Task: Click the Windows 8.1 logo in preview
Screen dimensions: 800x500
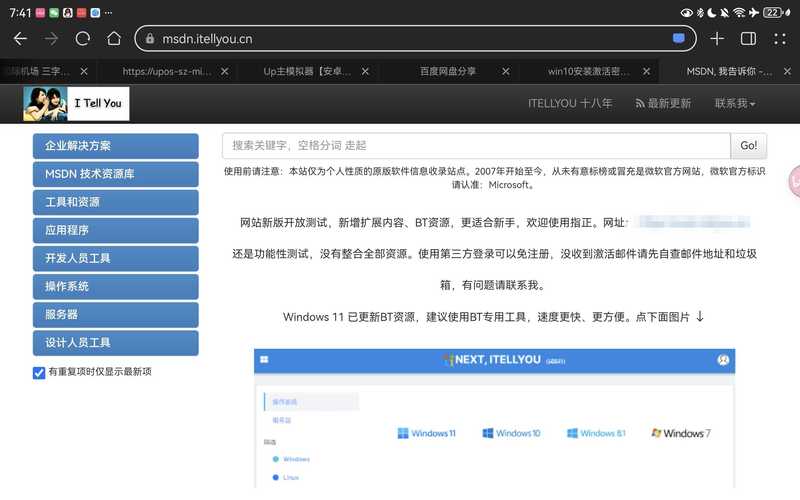Action: (x=596, y=433)
